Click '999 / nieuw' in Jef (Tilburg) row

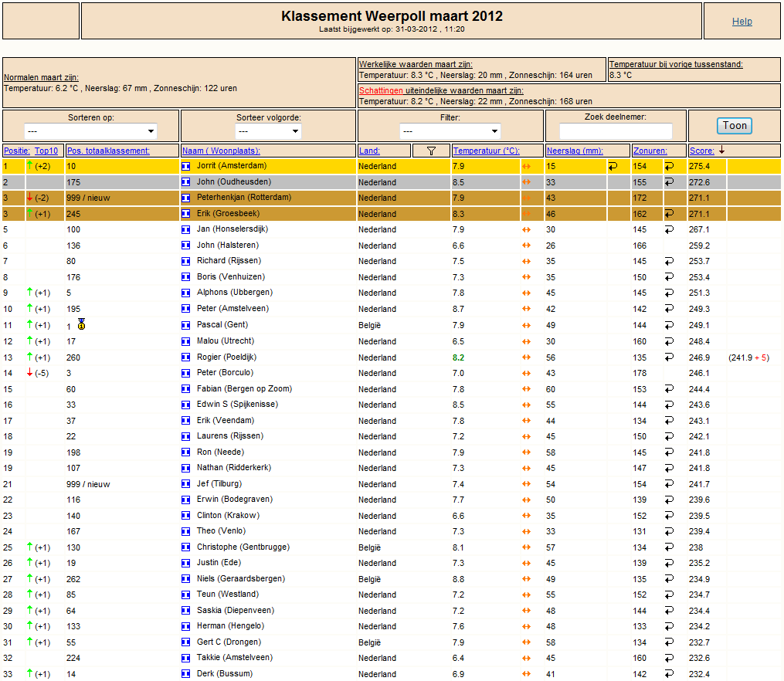88,484
